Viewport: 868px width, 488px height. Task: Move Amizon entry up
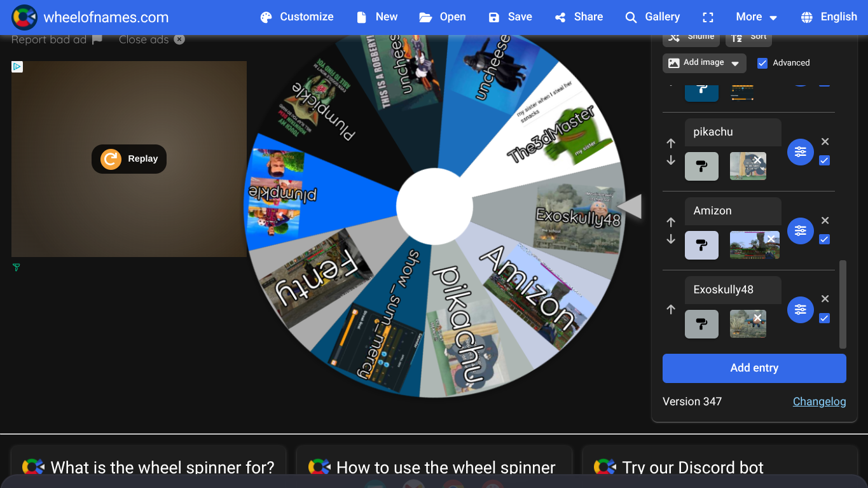pos(671,223)
